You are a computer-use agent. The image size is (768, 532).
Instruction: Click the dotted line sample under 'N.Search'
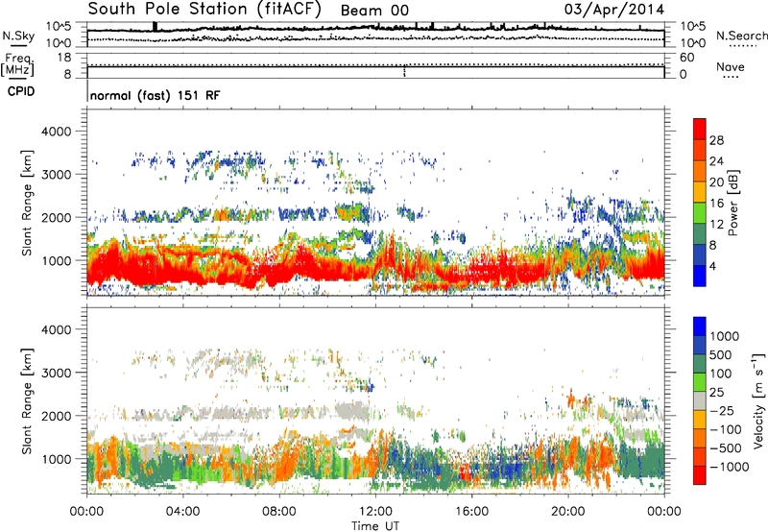coord(743,46)
